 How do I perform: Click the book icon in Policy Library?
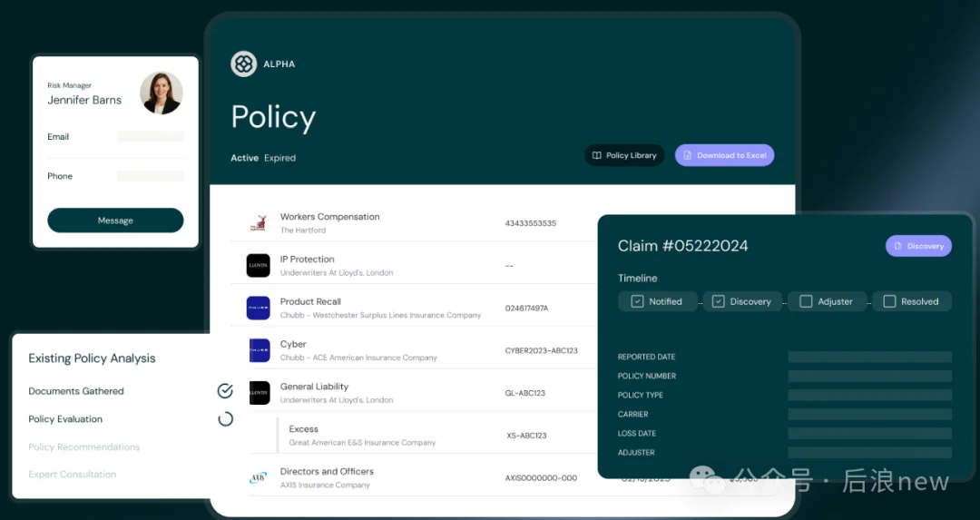[x=597, y=155]
